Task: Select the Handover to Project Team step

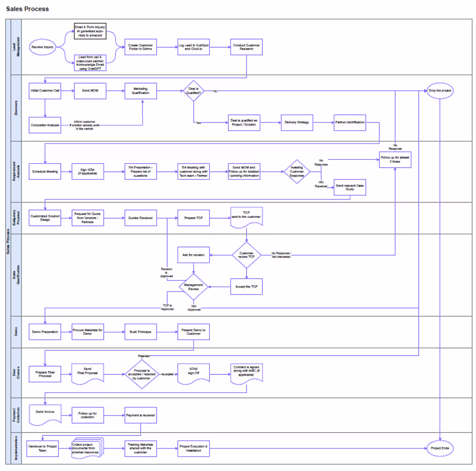Action: (x=42, y=449)
